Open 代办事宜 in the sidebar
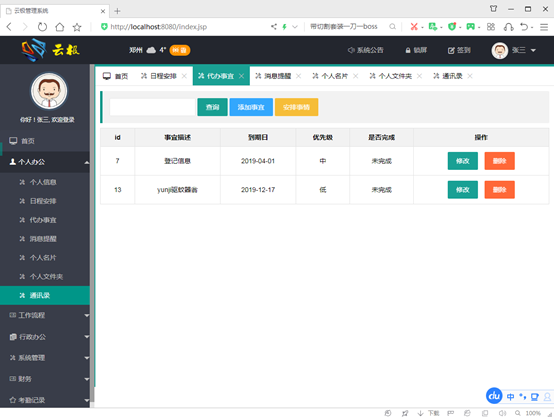Image resolution: width=554 pixels, height=419 pixels. pyautogui.click(x=45, y=220)
